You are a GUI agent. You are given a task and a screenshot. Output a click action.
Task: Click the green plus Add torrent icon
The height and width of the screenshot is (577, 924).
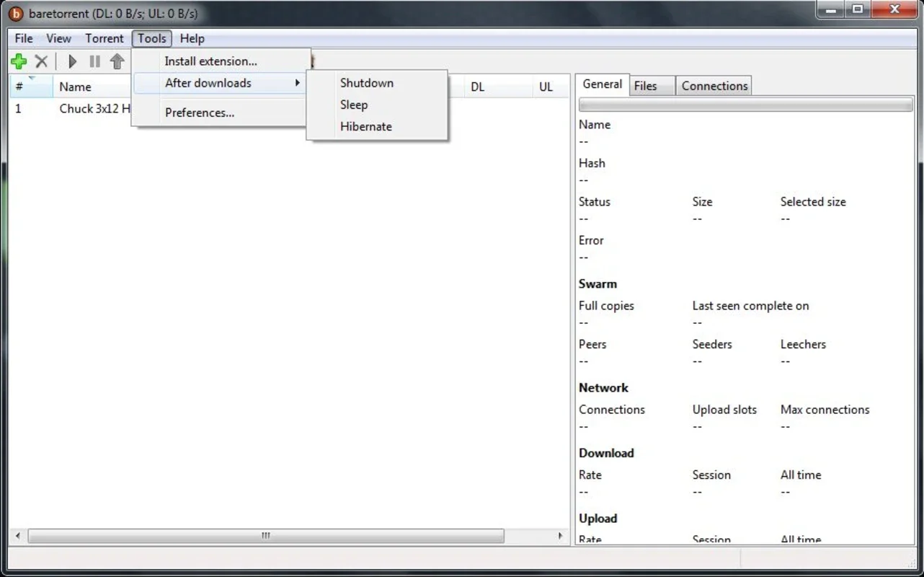(19, 62)
